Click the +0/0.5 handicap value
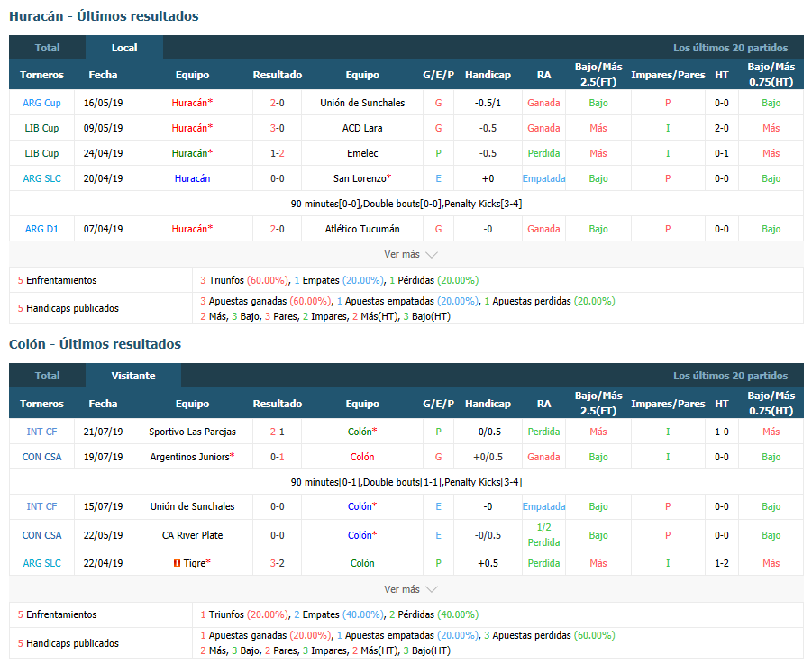The height and width of the screenshot is (664, 812). 488,457
